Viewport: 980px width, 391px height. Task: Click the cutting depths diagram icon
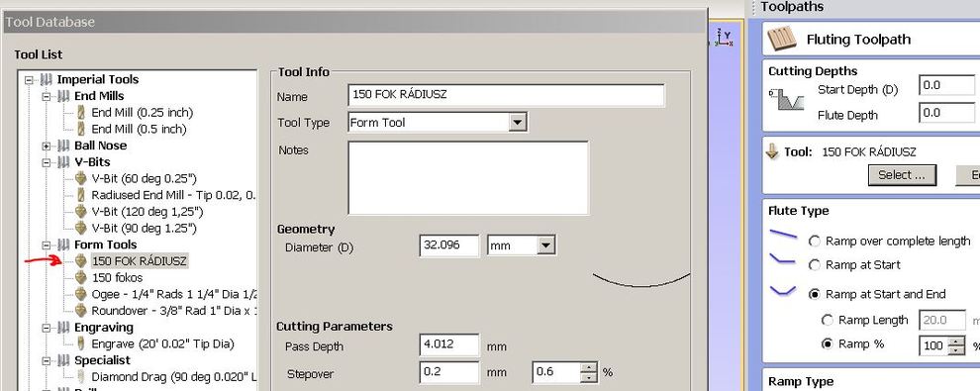[x=786, y=100]
